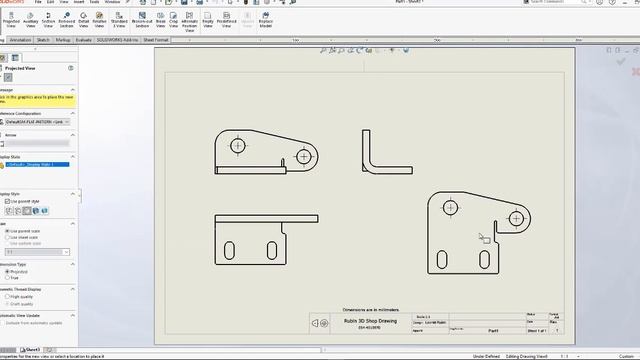Choose the Alternate Position View tool

tap(189, 22)
